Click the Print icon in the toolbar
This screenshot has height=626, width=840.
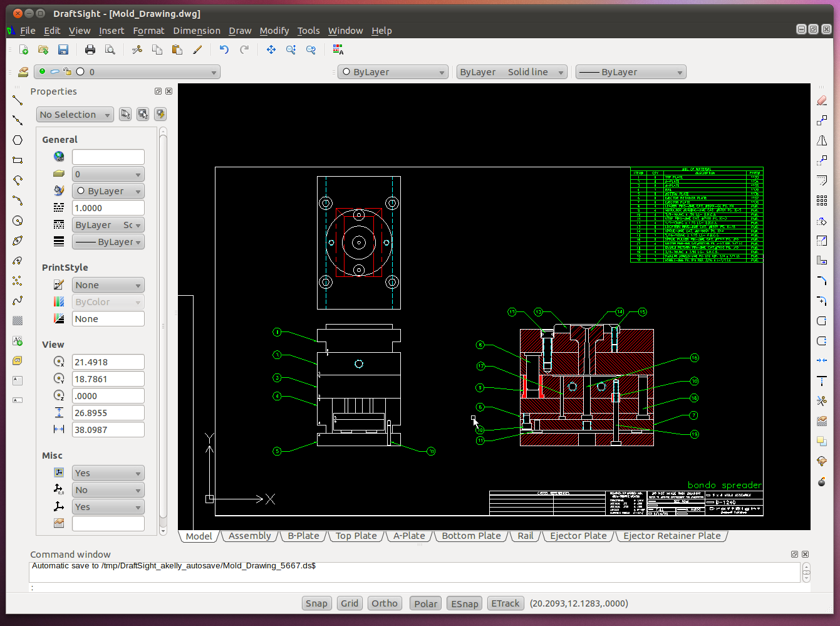pyautogui.click(x=90, y=50)
